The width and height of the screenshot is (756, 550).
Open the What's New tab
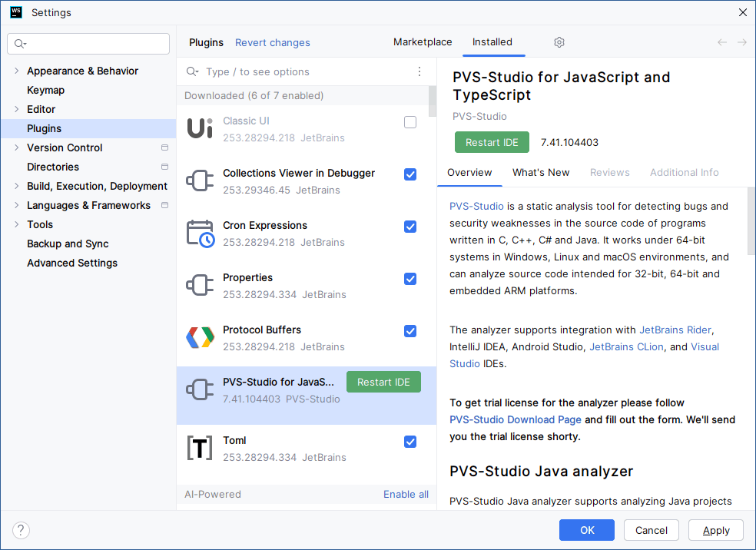click(x=541, y=172)
